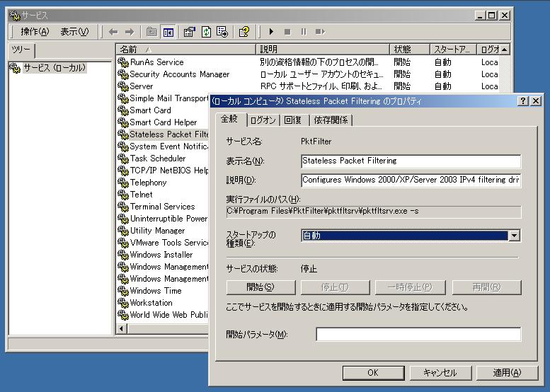The width and height of the screenshot is (550, 392).
Task: Click the dialog help question mark button
Action: pyautogui.click(x=523, y=101)
